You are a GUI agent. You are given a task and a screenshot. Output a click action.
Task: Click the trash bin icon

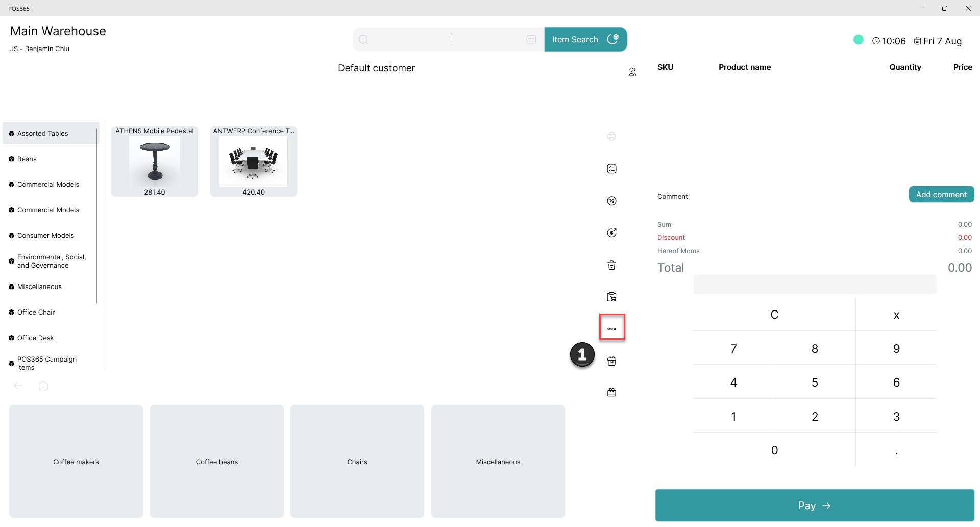point(611,265)
